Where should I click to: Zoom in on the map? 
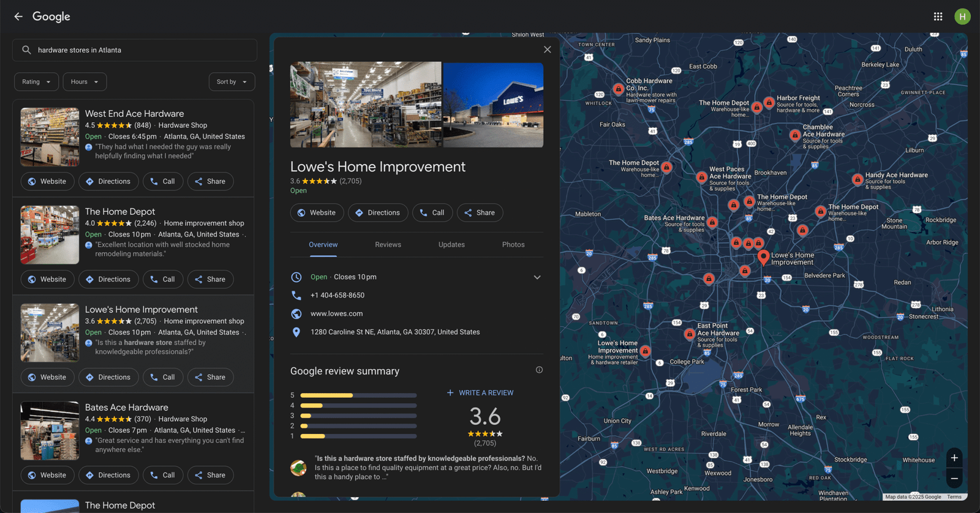point(954,458)
